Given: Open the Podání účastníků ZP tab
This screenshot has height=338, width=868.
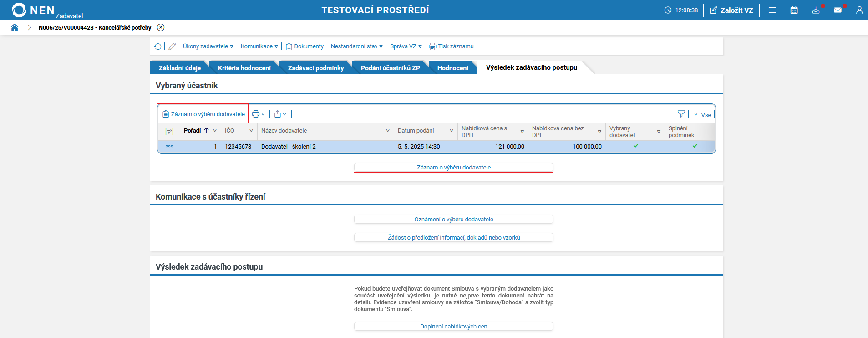Looking at the screenshot, I should pyautogui.click(x=391, y=68).
